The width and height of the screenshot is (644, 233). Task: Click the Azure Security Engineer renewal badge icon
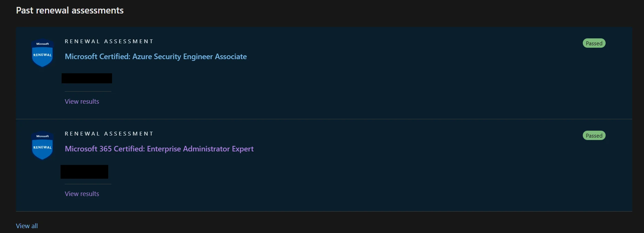(x=42, y=53)
